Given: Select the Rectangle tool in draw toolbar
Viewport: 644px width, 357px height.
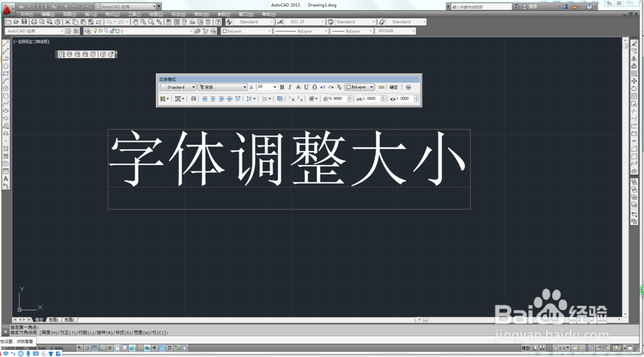Looking at the screenshot, I should pyautogui.click(x=6, y=73).
